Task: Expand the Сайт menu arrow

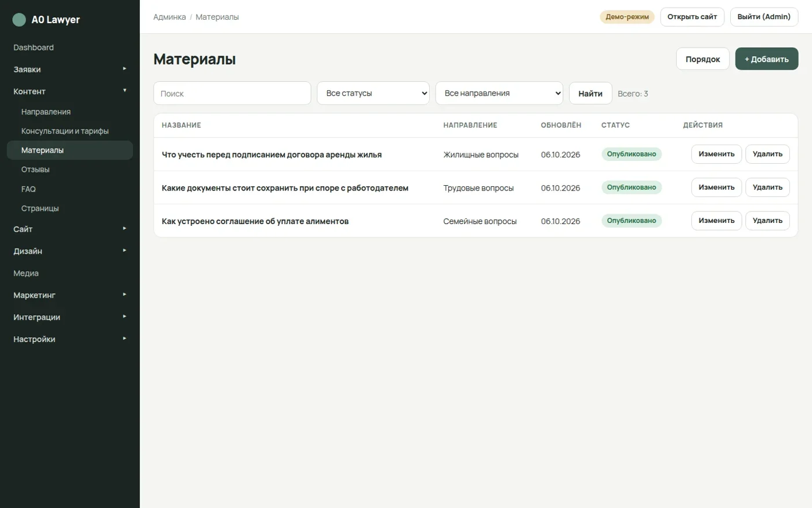Action: pos(124,229)
